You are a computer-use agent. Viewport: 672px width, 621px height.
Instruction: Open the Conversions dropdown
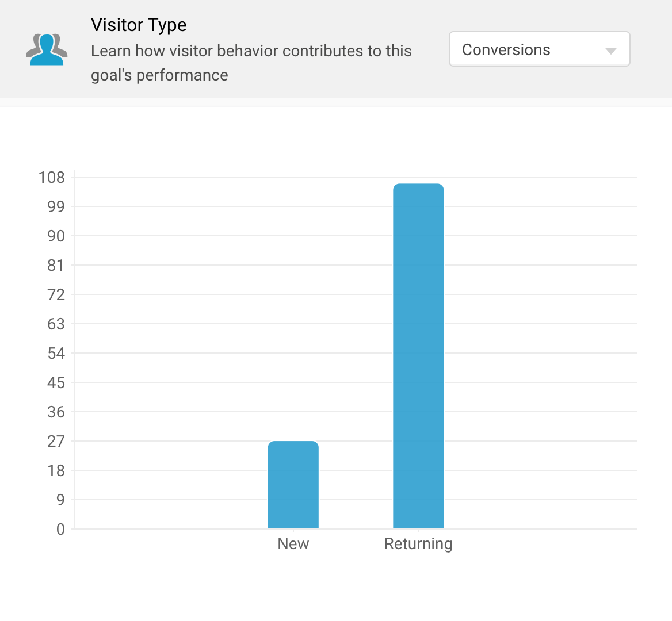(x=539, y=49)
